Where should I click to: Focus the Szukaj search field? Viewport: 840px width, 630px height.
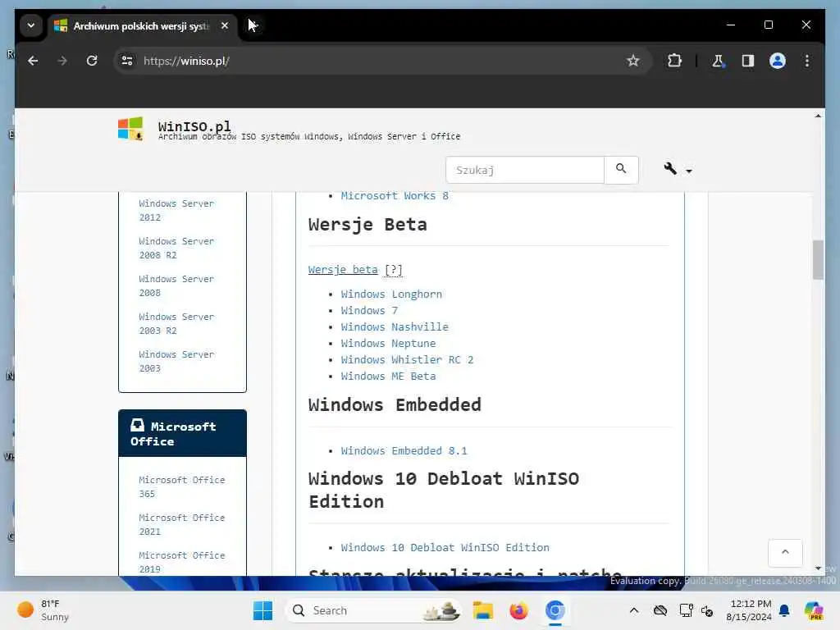524,170
